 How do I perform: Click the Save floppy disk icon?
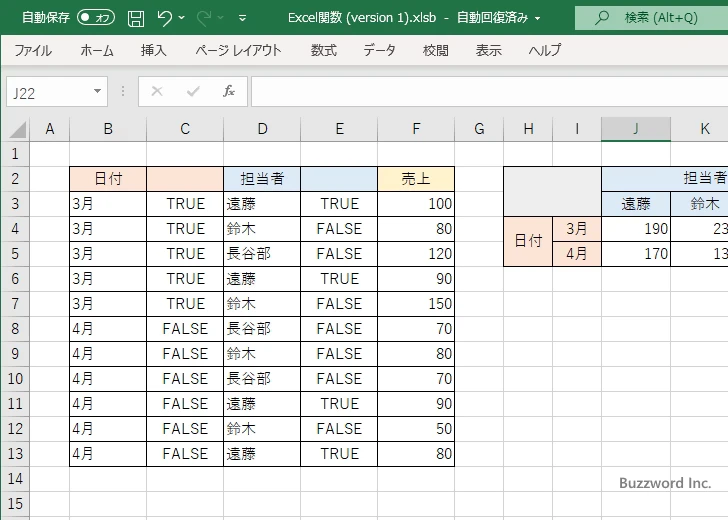pyautogui.click(x=136, y=19)
